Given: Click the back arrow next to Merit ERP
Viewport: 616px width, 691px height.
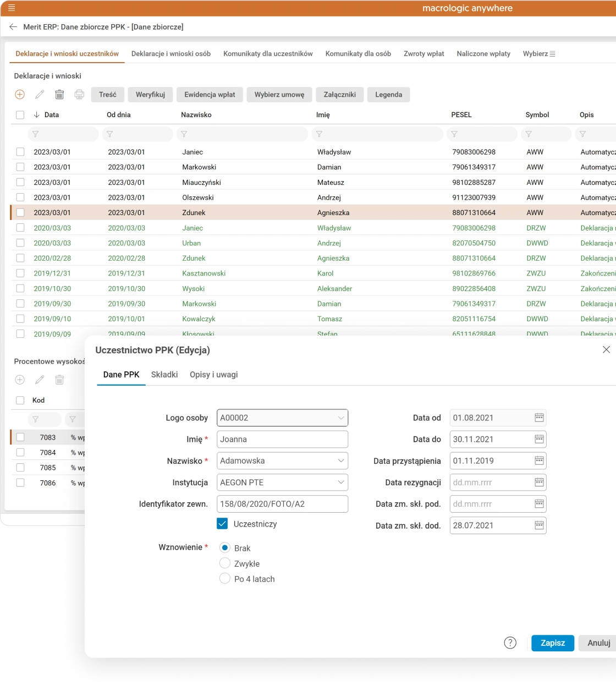Looking at the screenshot, I should point(13,26).
